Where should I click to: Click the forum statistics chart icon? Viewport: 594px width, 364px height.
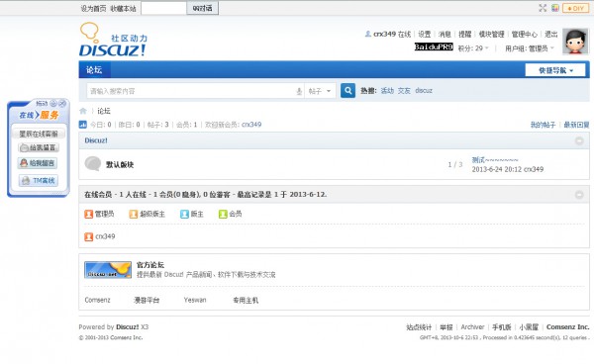pyautogui.click(x=82, y=125)
